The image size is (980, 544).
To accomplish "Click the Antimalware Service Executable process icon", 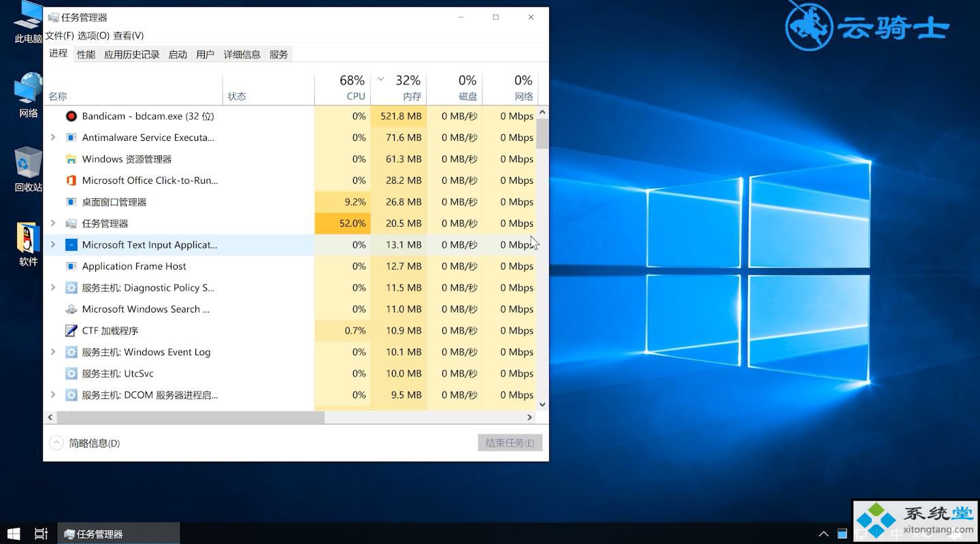I will (x=71, y=138).
